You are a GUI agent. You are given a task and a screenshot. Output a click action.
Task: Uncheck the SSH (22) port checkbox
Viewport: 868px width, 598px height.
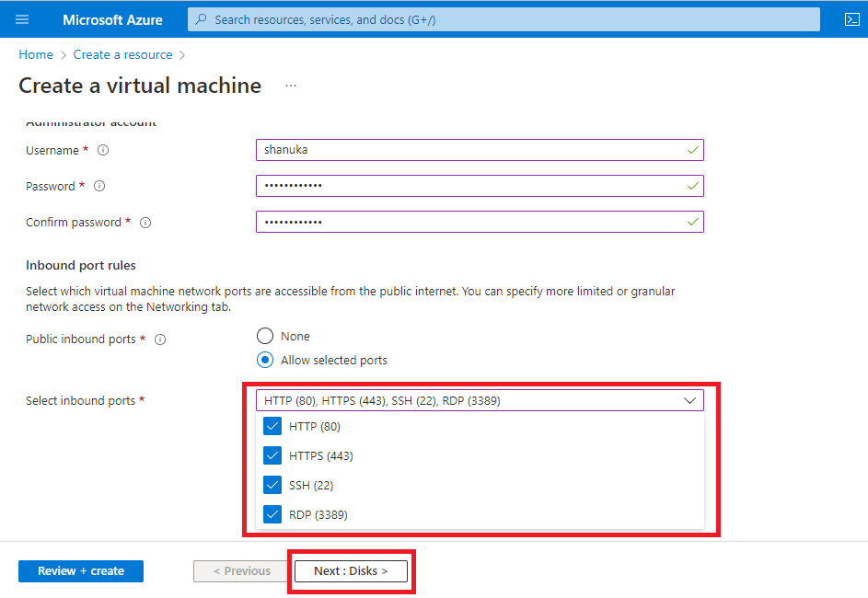pos(272,485)
